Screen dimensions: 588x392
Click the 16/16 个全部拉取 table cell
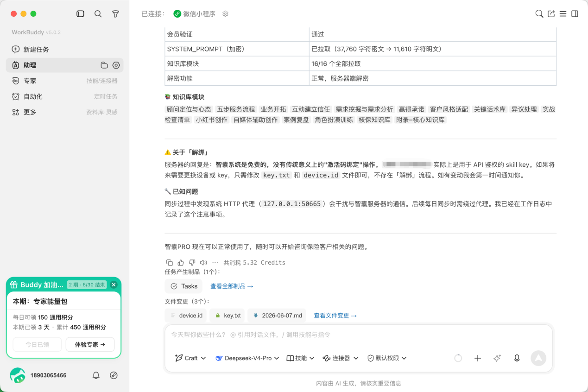tap(433, 63)
